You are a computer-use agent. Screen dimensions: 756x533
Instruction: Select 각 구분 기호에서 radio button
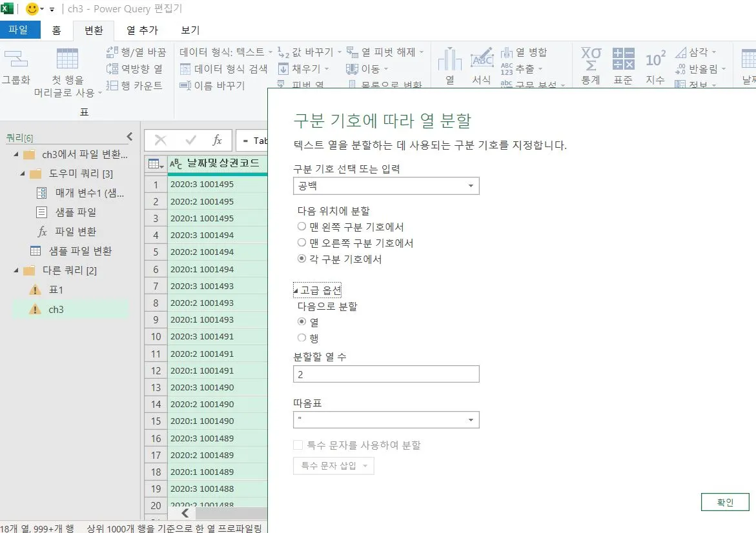(302, 259)
